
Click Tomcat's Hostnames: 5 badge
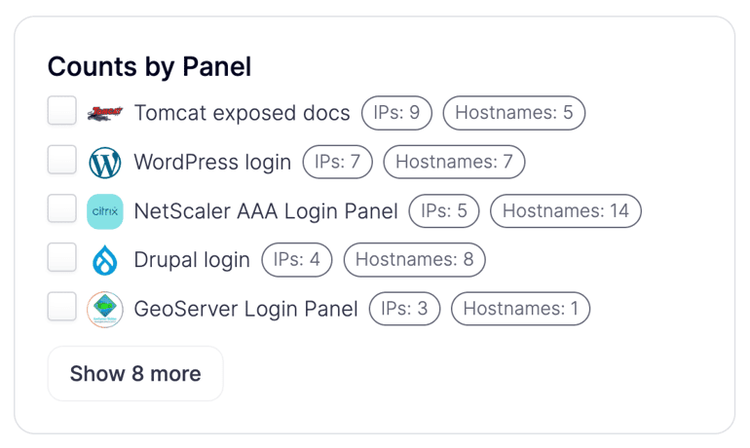coord(513,113)
